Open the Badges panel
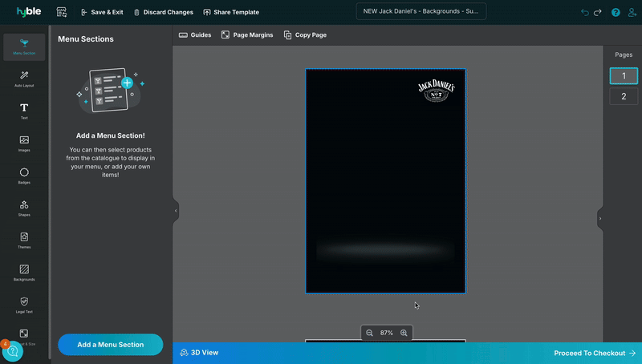Screen dimensions: 642x364 pos(24,176)
